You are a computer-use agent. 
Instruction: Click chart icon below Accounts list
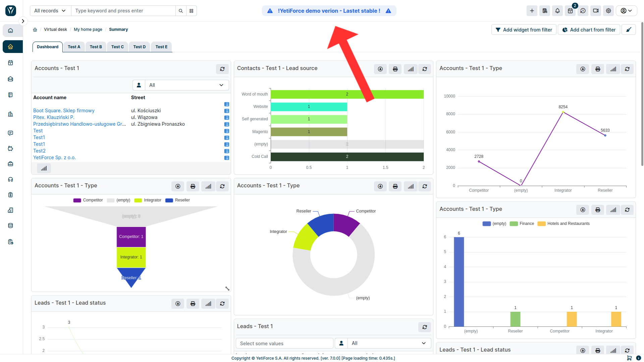pyautogui.click(x=44, y=168)
